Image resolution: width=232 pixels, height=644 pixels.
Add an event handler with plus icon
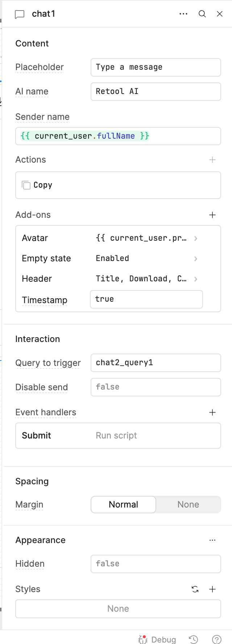(x=212, y=412)
